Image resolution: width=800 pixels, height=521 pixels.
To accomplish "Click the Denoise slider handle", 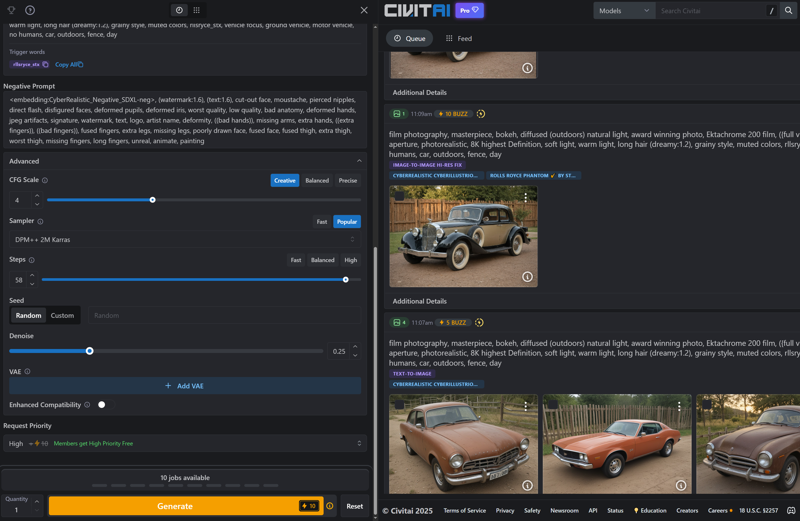I will tap(89, 351).
